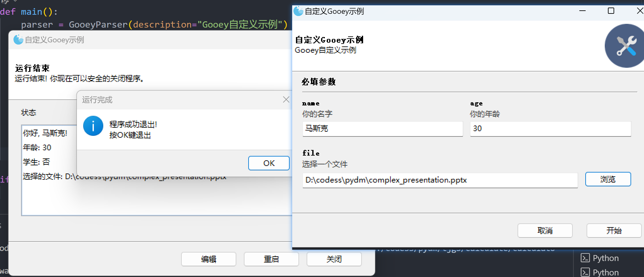Click the output line 学生: 否
The width and height of the screenshot is (644, 277).
36,162
